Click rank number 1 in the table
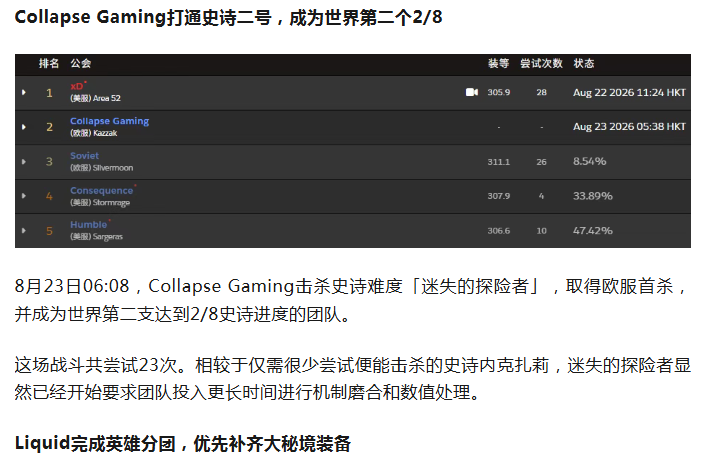This screenshot has height=461, width=714. pos(49,93)
